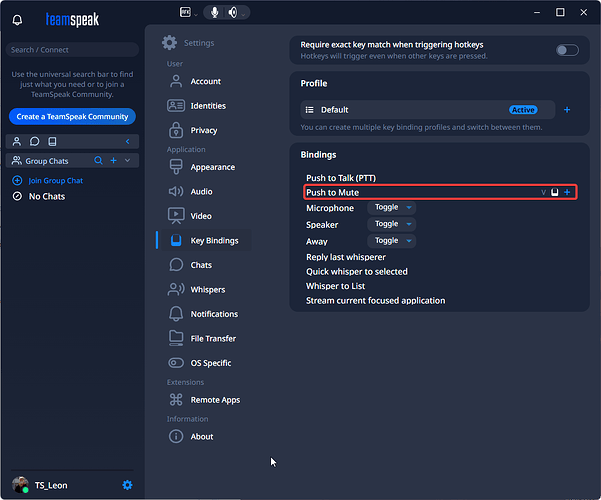Open the Audio settings page
Image resolution: width=601 pixels, height=500 pixels.
(203, 192)
